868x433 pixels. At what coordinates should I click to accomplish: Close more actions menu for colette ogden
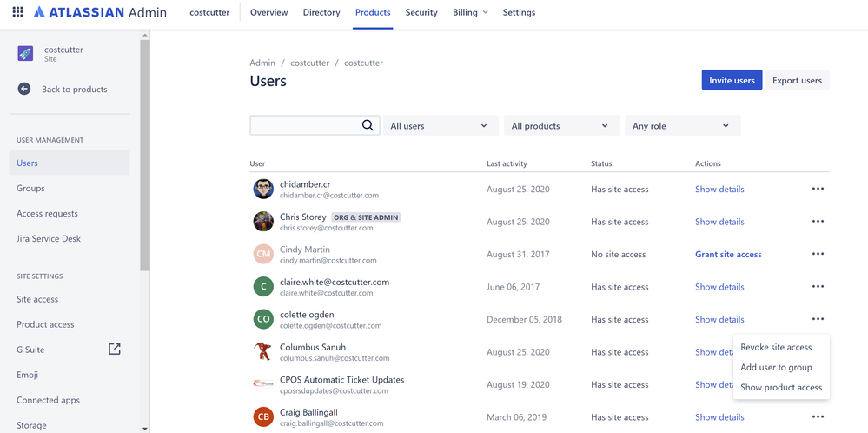click(818, 319)
